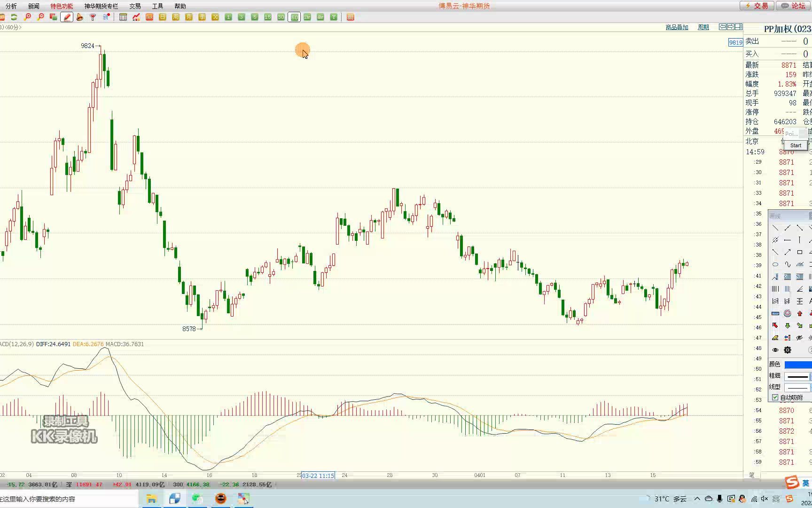Viewport: 812px width, 508px height.
Task: Select the ruler measurement tool
Action: coord(775,313)
